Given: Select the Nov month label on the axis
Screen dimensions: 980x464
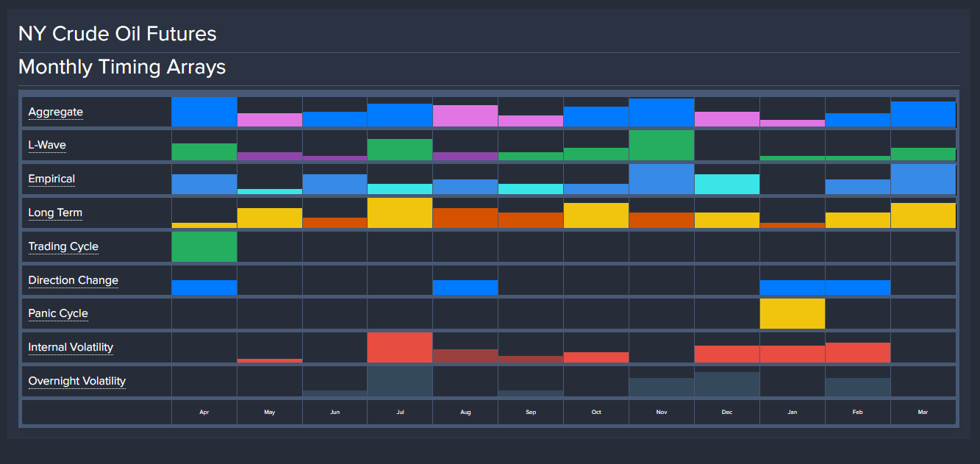Looking at the screenshot, I should point(662,413).
